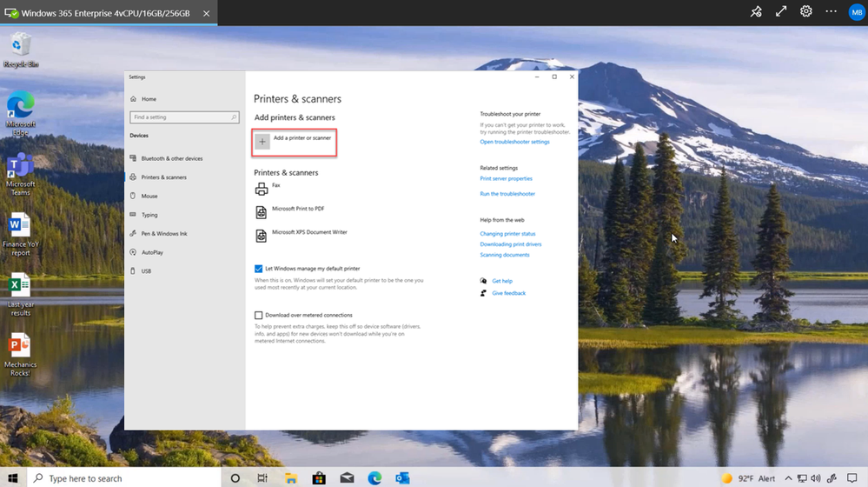Image resolution: width=868 pixels, height=487 pixels.
Task: Open Mouse settings in sidebar
Action: coord(144,197)
